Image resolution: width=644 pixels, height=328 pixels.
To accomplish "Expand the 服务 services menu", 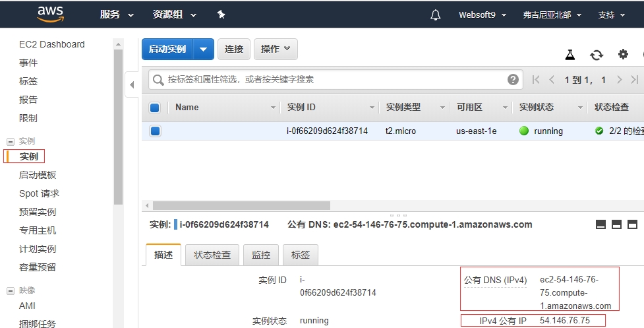I will point(117,15).
